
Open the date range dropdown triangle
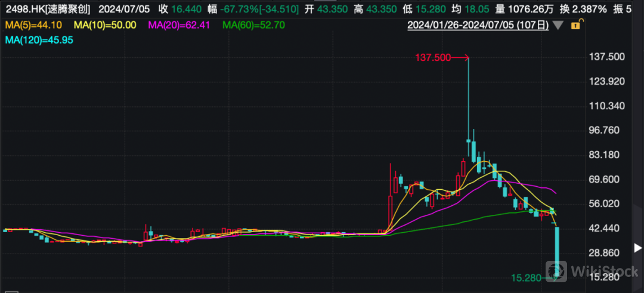coord(558,26)
